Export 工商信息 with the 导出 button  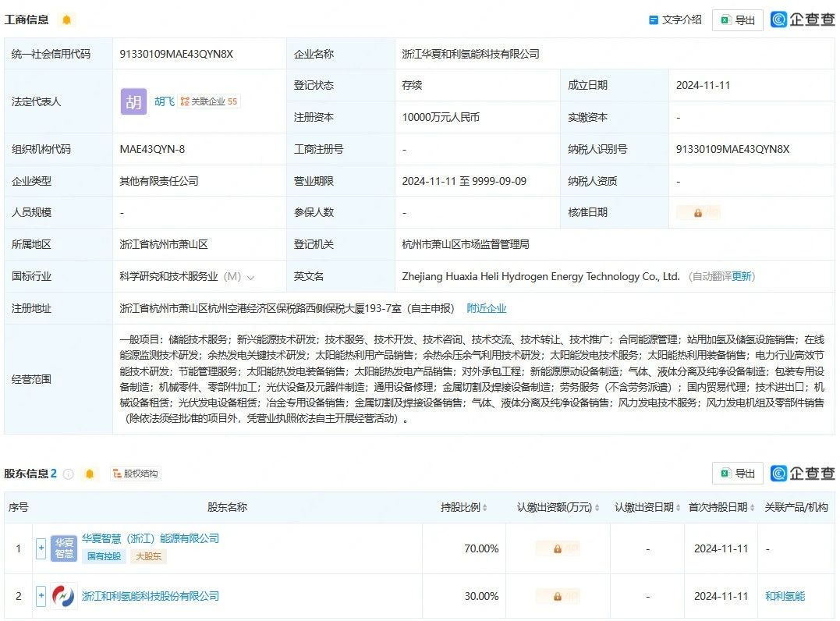tap(737, 20)
